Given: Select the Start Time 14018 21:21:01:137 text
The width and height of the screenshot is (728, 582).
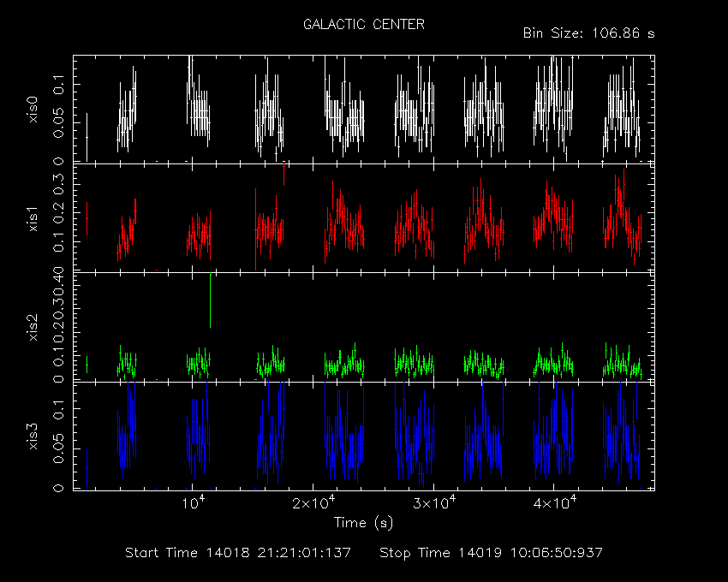Looking at the screenshot, I should (x=238, y=553).
